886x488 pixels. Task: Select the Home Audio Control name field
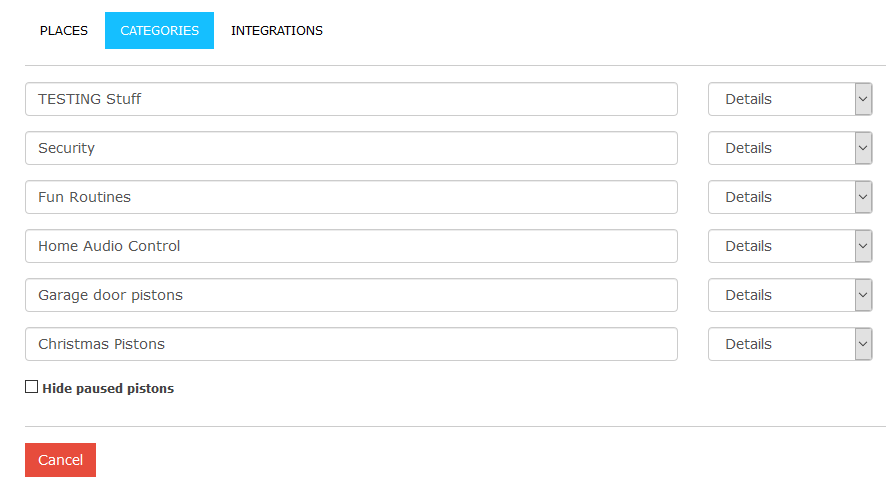(351, 246)
